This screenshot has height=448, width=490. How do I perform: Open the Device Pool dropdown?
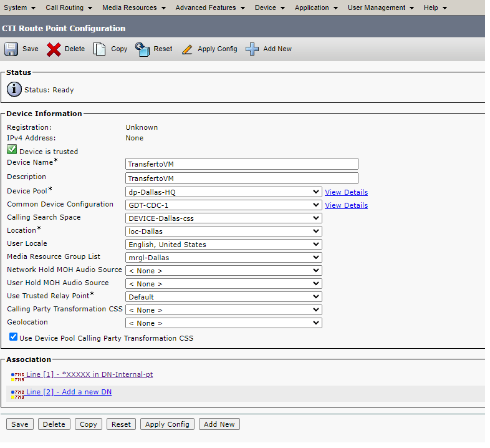coord(223,192)
